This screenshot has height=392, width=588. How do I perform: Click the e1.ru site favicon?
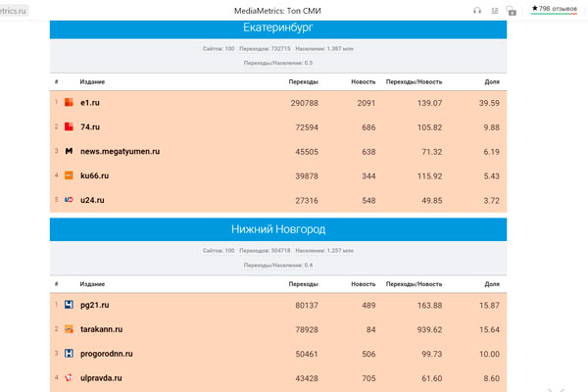point(69,103)
